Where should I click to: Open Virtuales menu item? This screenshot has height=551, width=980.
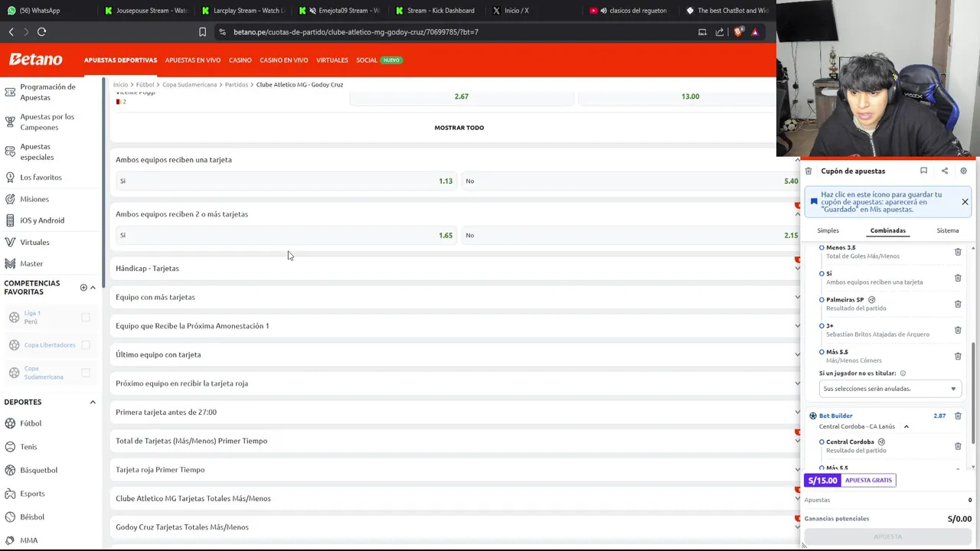coord(332,60)
